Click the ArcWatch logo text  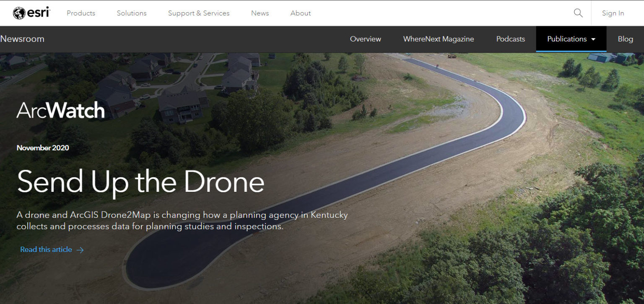point(60,110)
